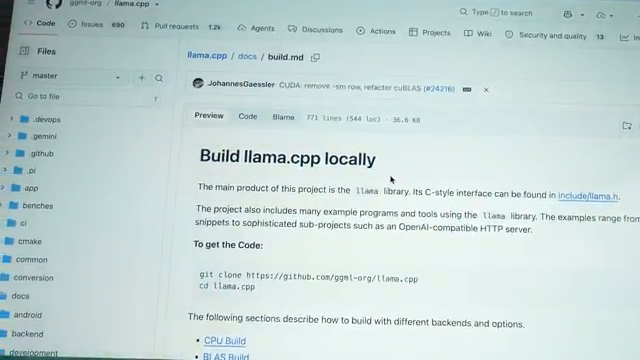Open the common folder
640x360 pixels.
31,260
